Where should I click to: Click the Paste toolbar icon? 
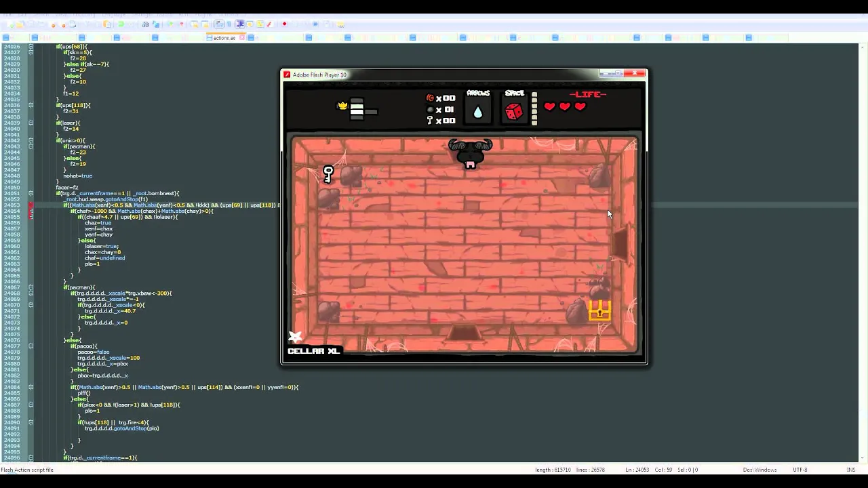pyautogui.click(x=107, y=24)
